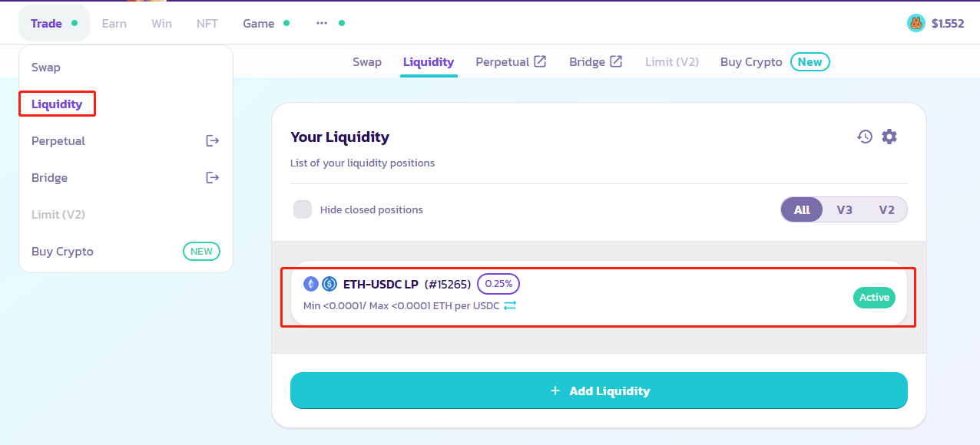This screenshot has height=445, width=980.
Task: Click the Add Liquidity button
Action: coord(598,391)
